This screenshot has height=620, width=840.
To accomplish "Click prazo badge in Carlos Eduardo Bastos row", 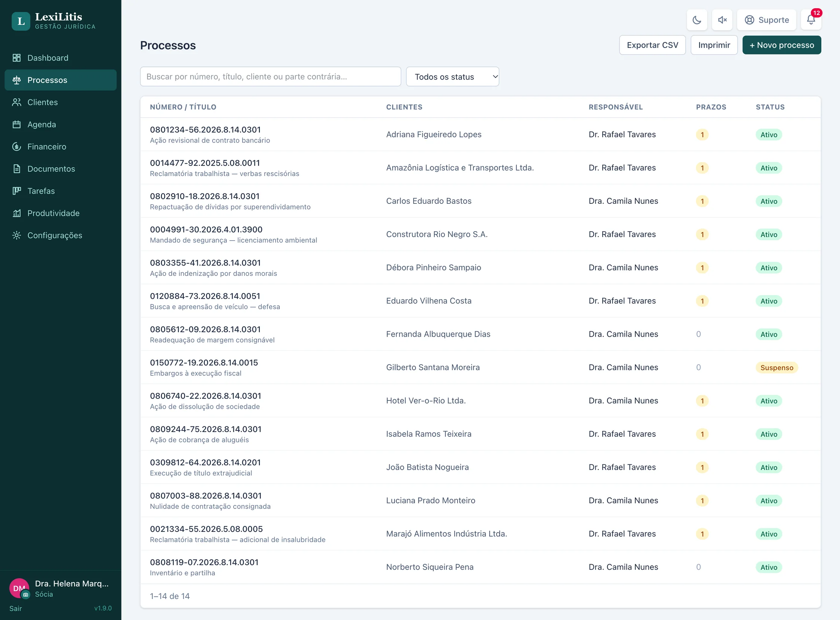I will (702, 201).
